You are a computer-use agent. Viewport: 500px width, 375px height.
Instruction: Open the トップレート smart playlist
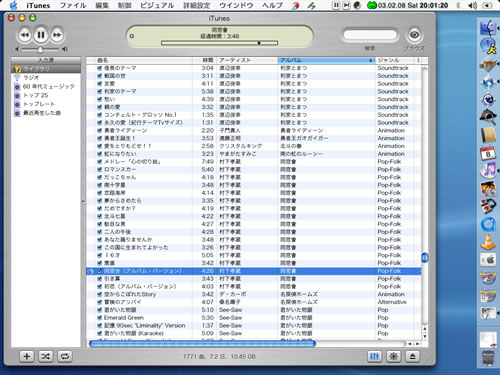pyautogui.click(x=46, y=104)
